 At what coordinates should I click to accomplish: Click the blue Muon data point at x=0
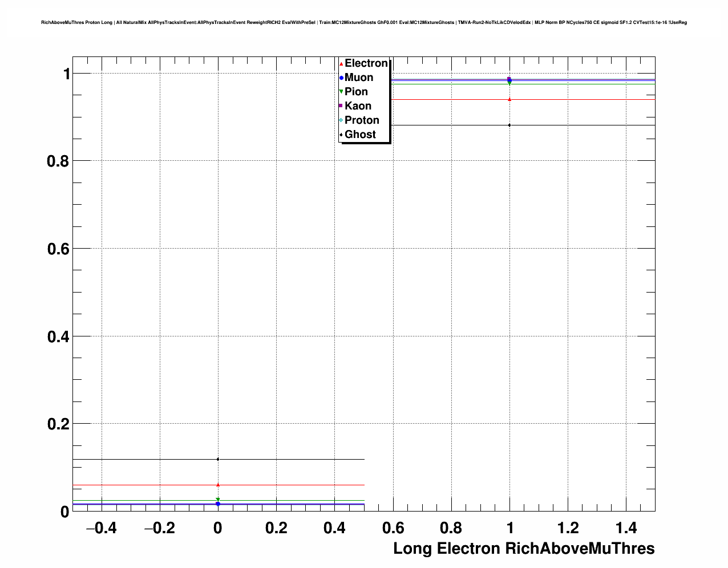tap(218, 504)
